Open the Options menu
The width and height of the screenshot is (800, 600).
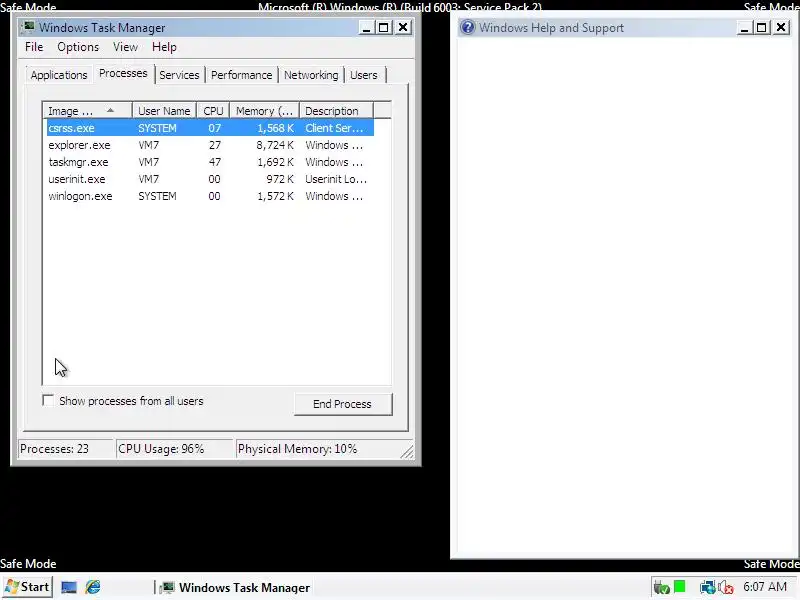coord(78,47)
